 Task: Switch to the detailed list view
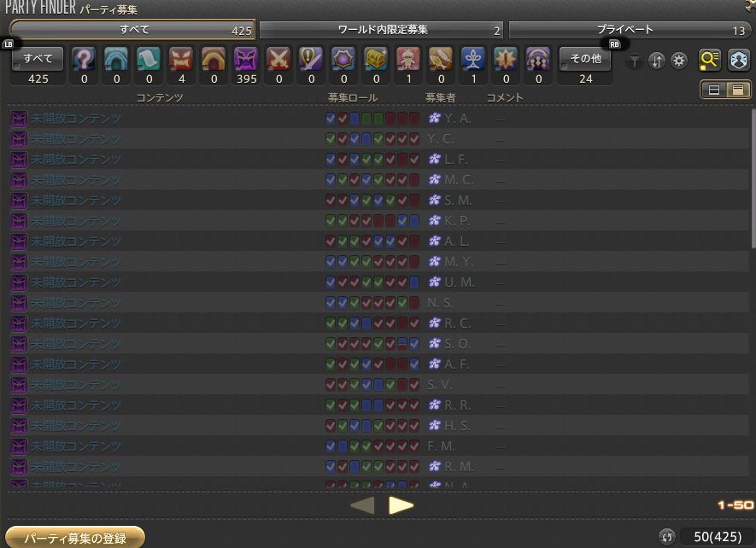[x=738, y=90]
